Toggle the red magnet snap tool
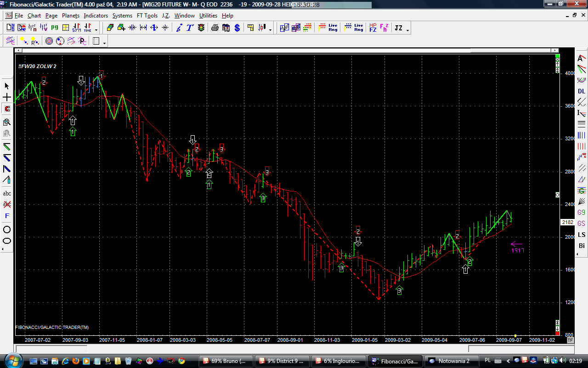 coord(7,109)
